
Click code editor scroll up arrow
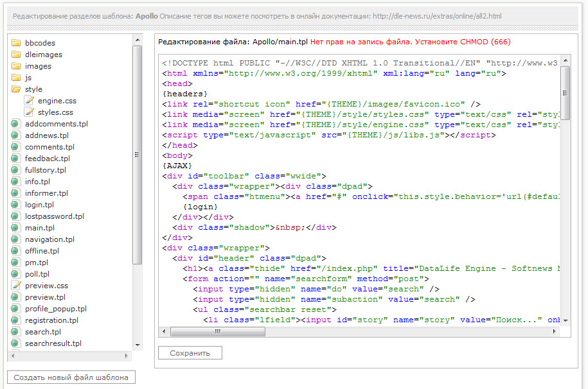(566, 60)
